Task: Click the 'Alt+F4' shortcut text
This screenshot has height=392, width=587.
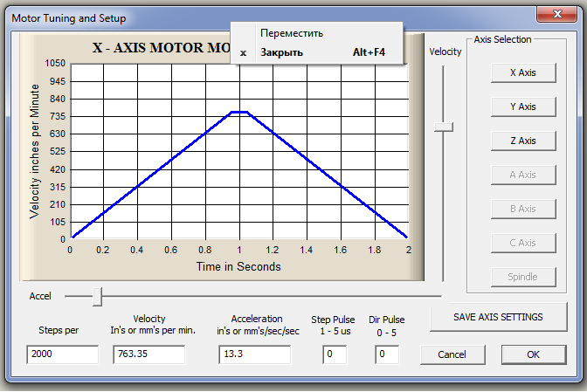Action: pyautogui.click(x=369, y=52)
